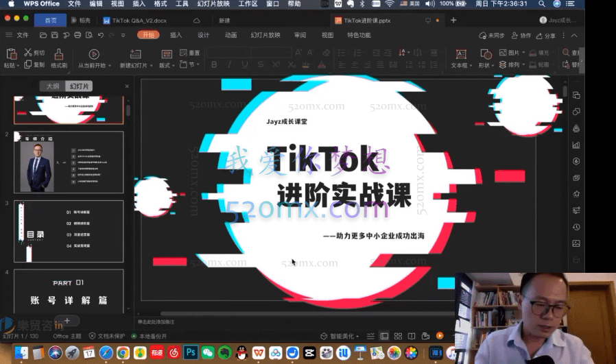Viewport: 616px width, 364px height.
Task: Expand the New Slide (新建幻灯片) dropdown arrow
Action: pyautogui.click(x=151, y=66)
